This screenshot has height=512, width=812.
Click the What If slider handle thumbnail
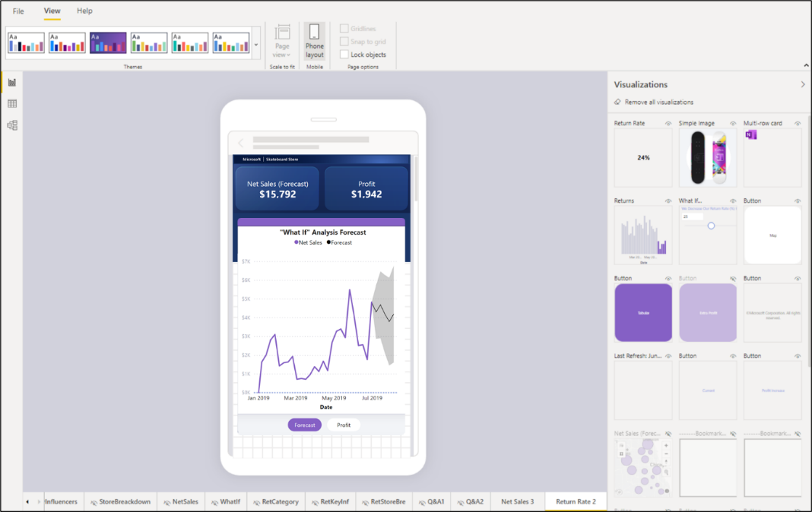(x=711, y=226)
